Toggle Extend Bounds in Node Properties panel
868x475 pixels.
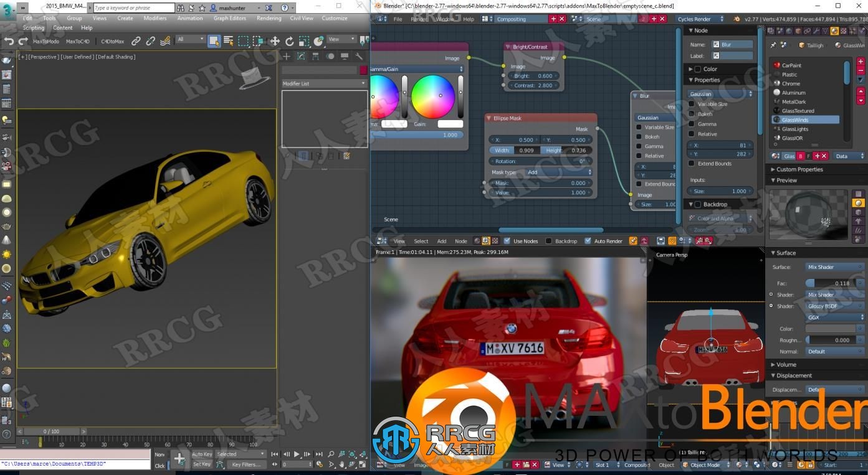point(692,163)
